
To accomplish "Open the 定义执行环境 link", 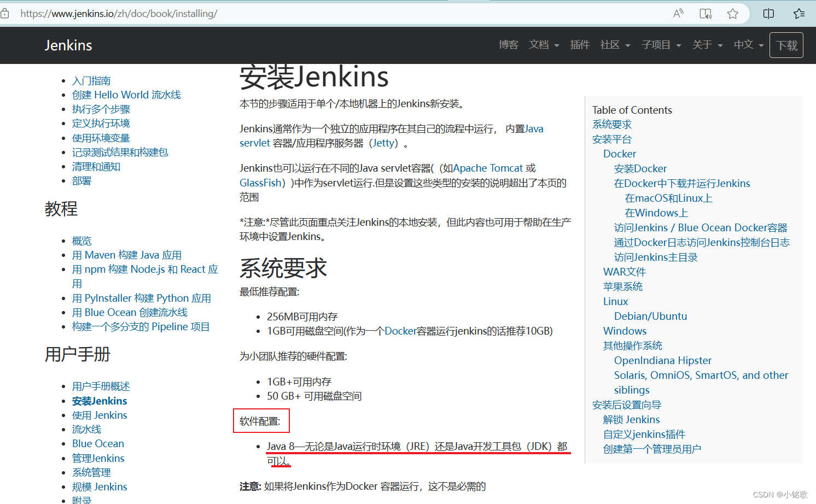I will click(x=101, y=124).
